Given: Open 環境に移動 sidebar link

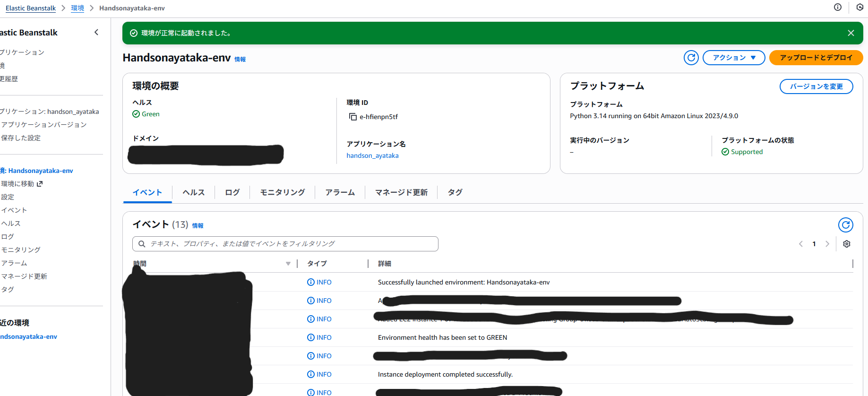Looking at the screenshot, I should coord(17,184).
